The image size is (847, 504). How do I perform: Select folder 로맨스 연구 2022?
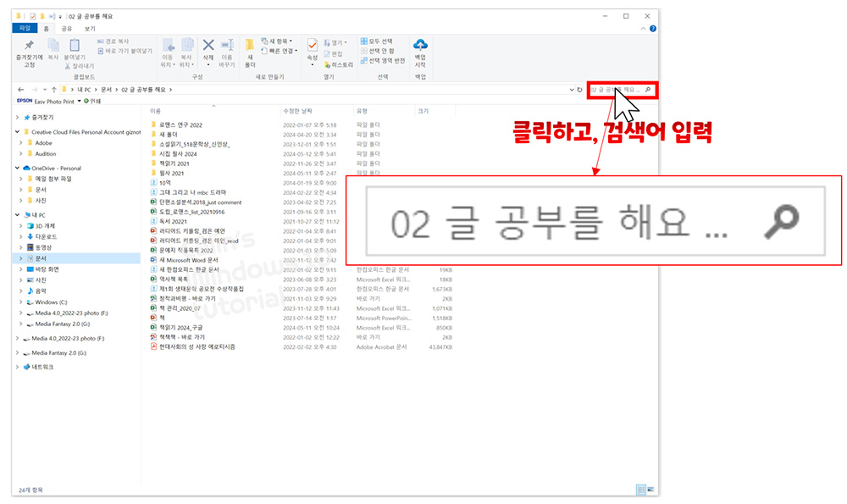180,125
